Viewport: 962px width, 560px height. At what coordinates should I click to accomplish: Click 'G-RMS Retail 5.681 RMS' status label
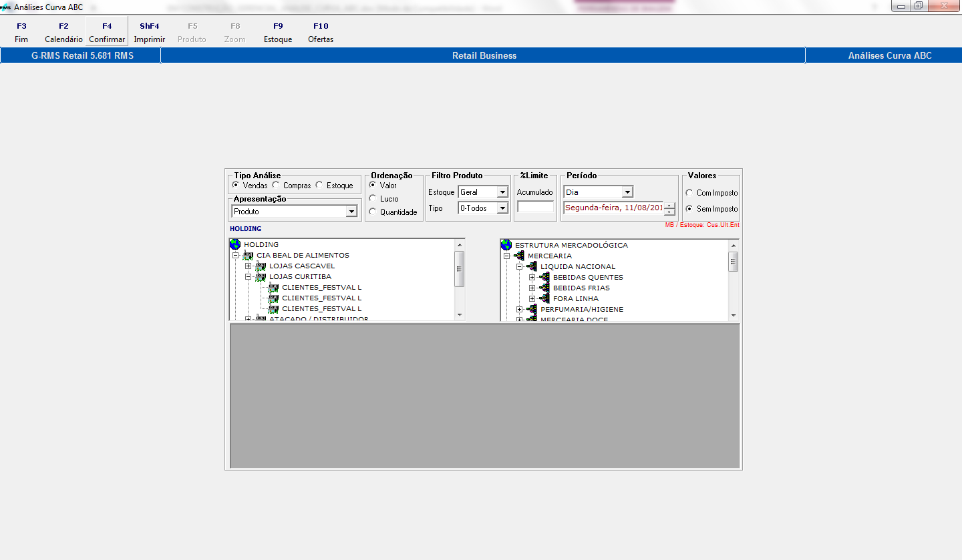coord(82,55)
